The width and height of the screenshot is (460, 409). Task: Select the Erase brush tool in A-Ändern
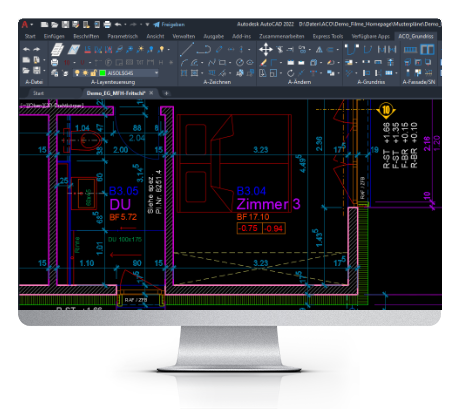point(263,62)
